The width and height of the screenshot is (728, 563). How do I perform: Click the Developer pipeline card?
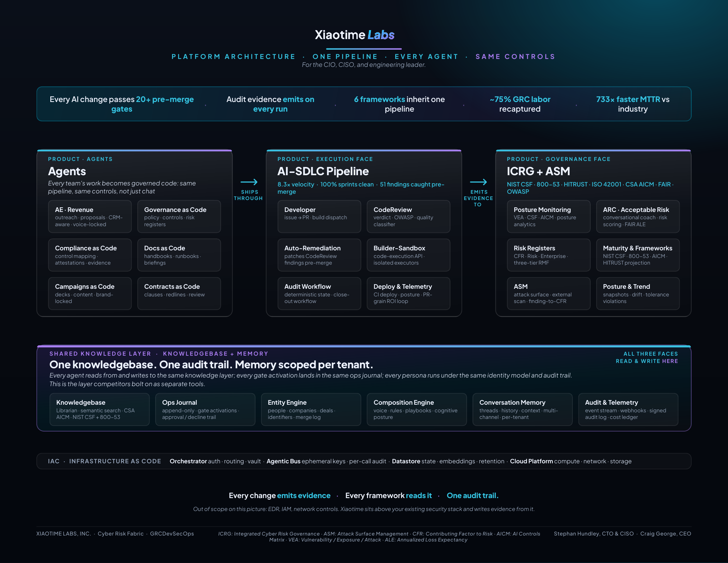point(319,217)
